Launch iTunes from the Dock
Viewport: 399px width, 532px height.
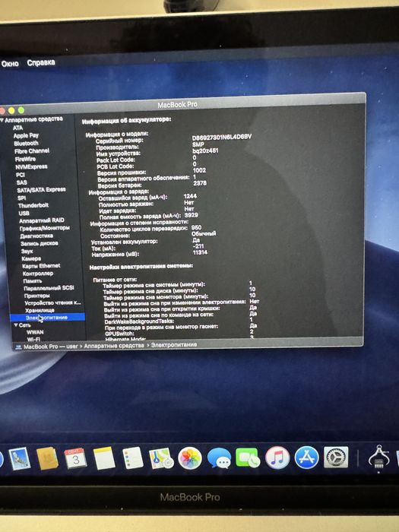[277, 458]
